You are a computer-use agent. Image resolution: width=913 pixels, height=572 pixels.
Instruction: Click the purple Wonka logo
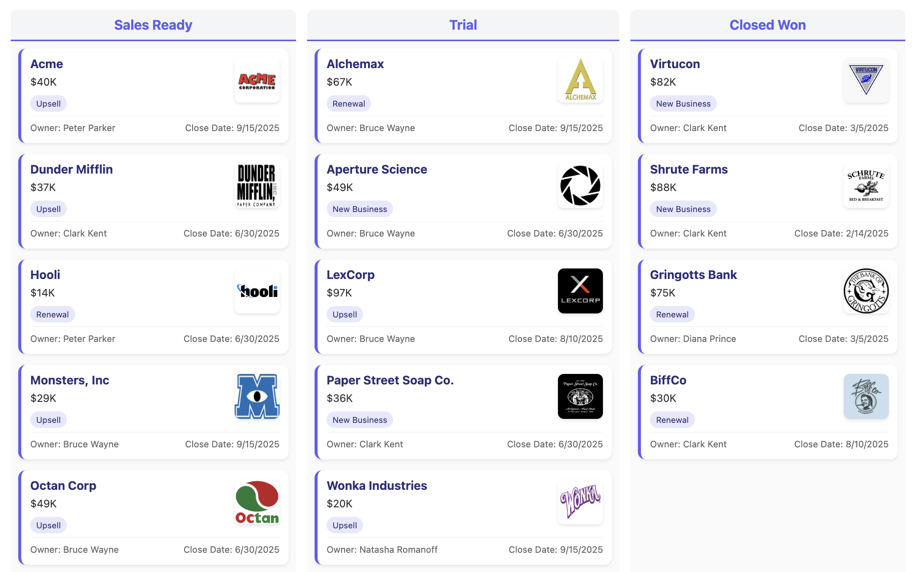[581, 502]
